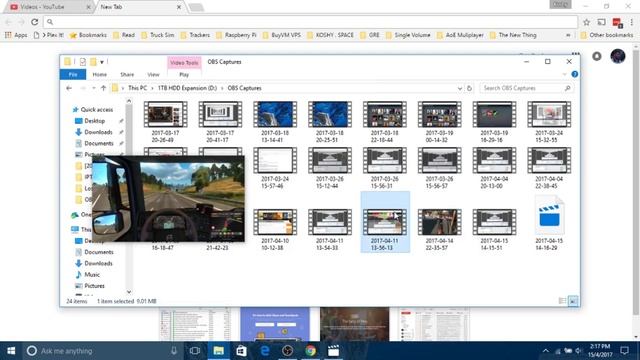Go back in File Explorer
640x360 pixels.
click(x=69, y=88)
